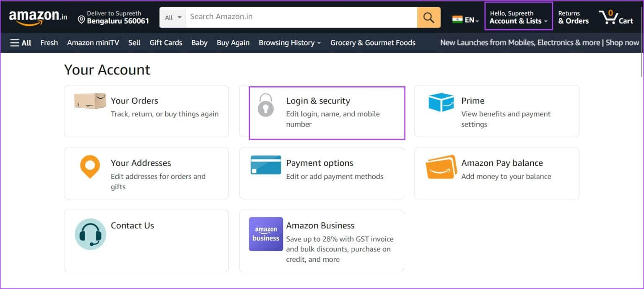Click the purple Amazon Business logo

point(266,234)
